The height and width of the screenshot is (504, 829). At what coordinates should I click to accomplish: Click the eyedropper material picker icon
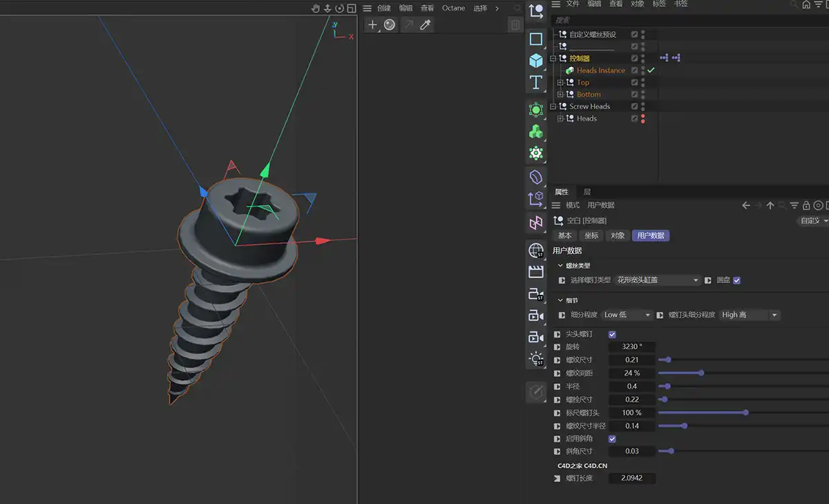click(x=426, y=25)
